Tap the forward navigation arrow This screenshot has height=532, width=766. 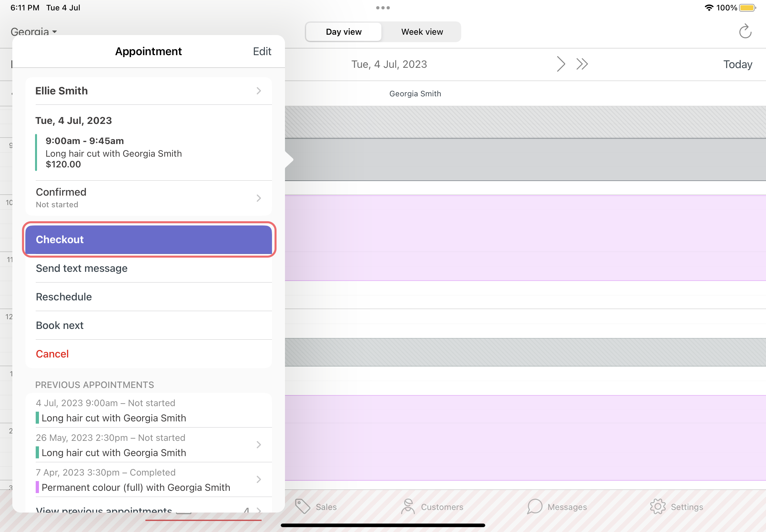click(560, 63)
